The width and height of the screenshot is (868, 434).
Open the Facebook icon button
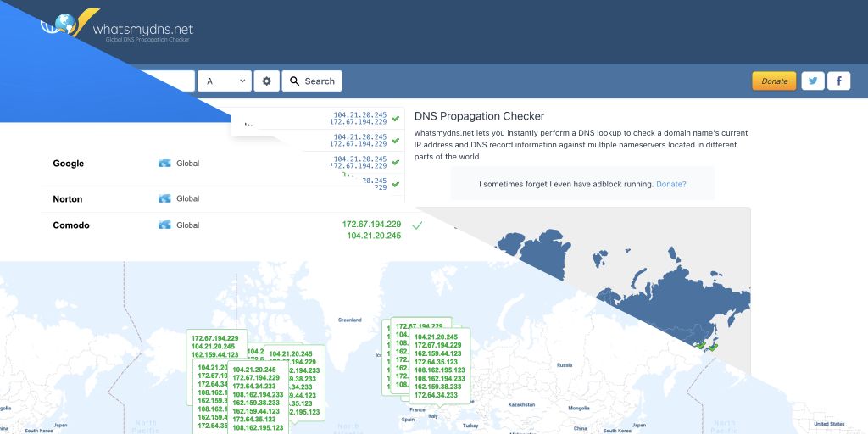pos(838,81)
